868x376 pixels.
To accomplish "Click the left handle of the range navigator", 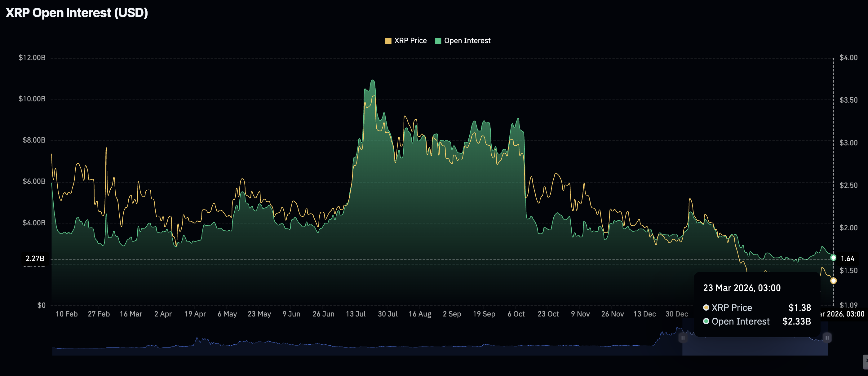I will [x=683, y=338].
